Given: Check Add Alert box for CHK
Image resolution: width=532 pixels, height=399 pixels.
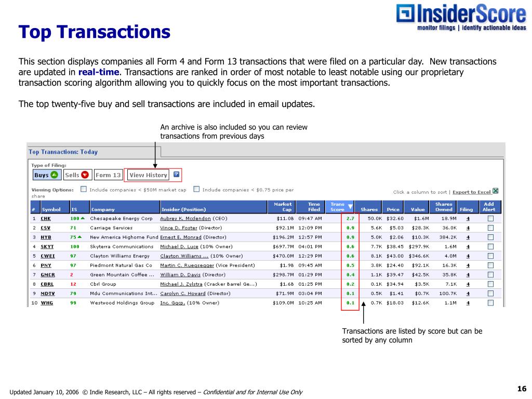Looking at the screenshot, I should point(490,219).
